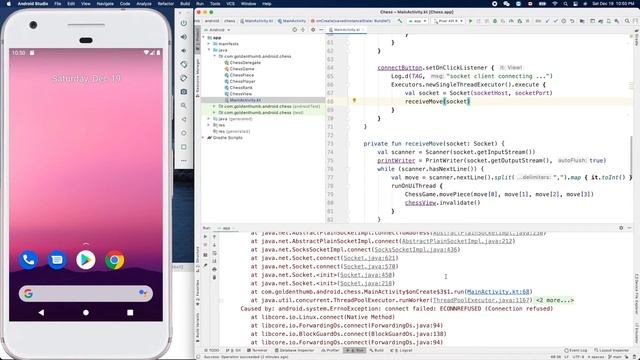Click the locate-file target icon in Project panel
The width and height of the screenshot is (640, 360).
pos(294,30)
